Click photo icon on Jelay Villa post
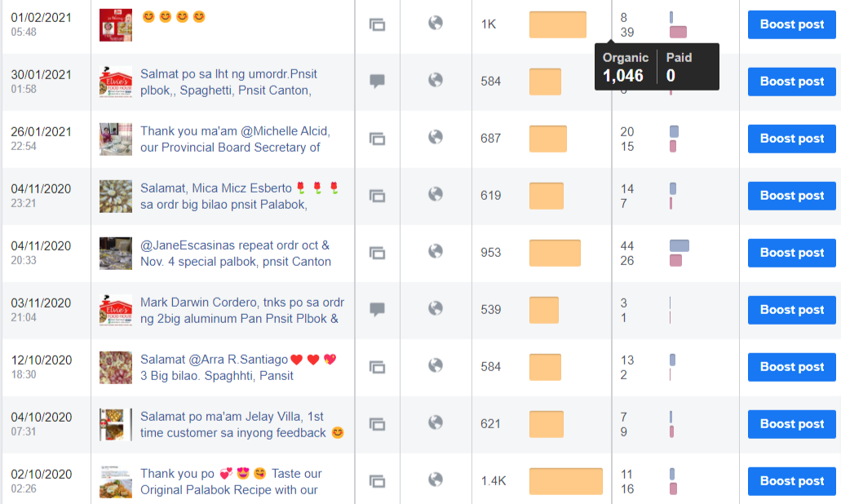The height and width of the screenshot is (504, 841). 377,424
